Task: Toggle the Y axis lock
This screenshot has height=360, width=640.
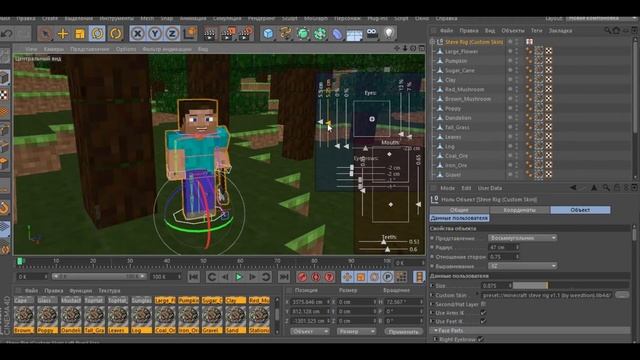Action: [x=155, y=33]
